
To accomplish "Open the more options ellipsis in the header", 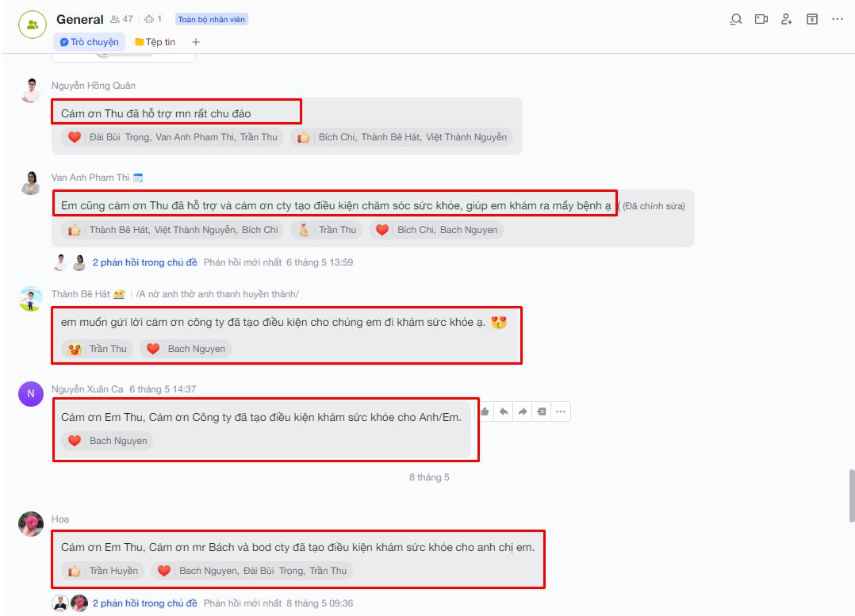I will click(837, 19).
